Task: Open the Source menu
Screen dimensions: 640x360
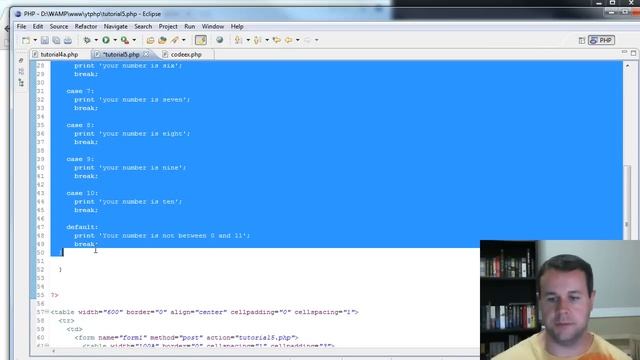Action: pyautogui.click(x=59, y=26)
